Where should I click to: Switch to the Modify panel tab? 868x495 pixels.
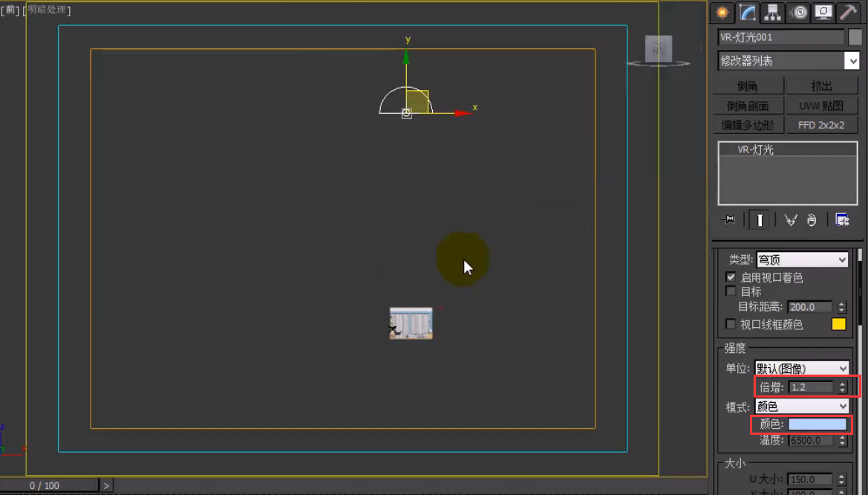747,13
